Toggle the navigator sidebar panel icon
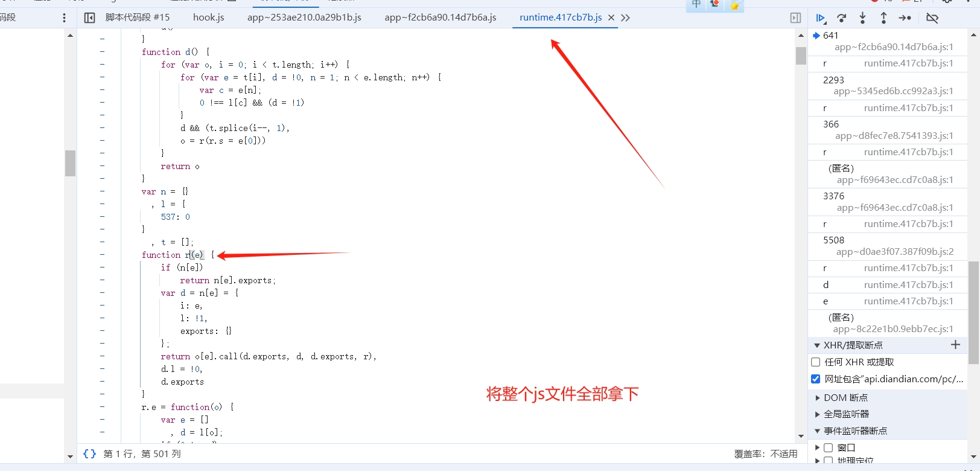980x471 pixels. (89, 18)
